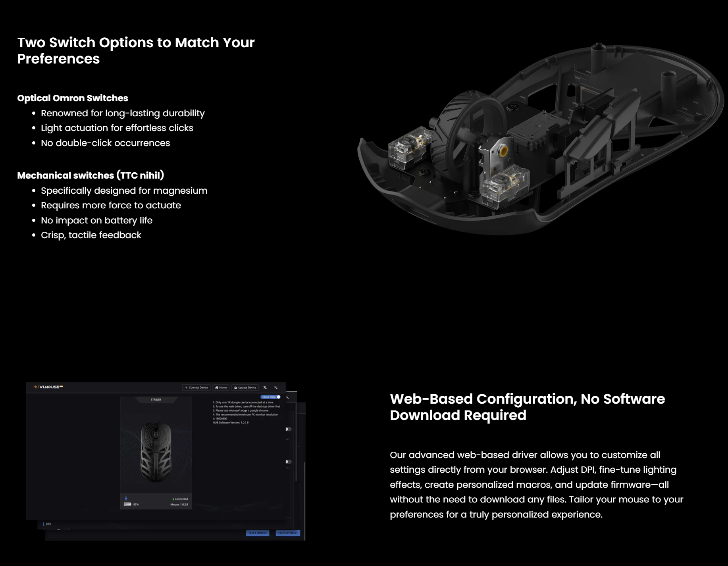Click the Strider mouse preview image in driver
The image size is (728, 566).
[x=156, y=452]
